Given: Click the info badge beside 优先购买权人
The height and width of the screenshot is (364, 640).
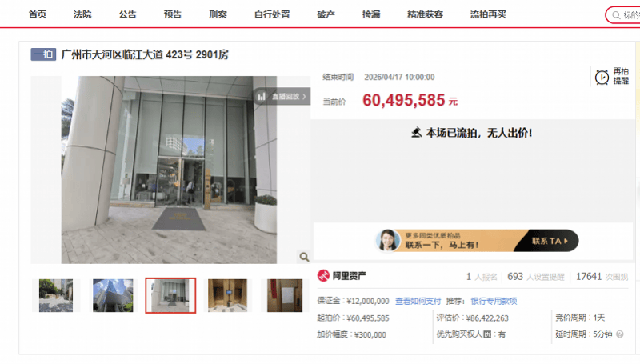Looking at the screenshot, I should click(x=486, y=334).
